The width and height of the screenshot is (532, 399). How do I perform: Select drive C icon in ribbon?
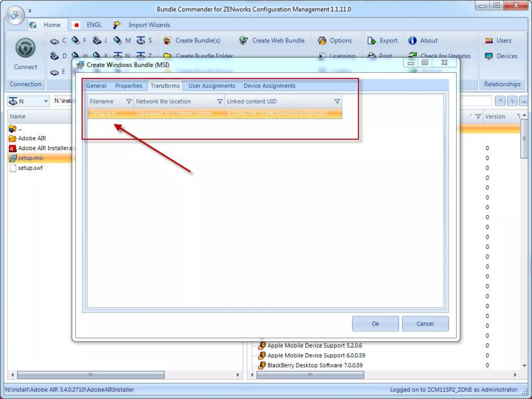pyautogui.click(x=55, y=41)
